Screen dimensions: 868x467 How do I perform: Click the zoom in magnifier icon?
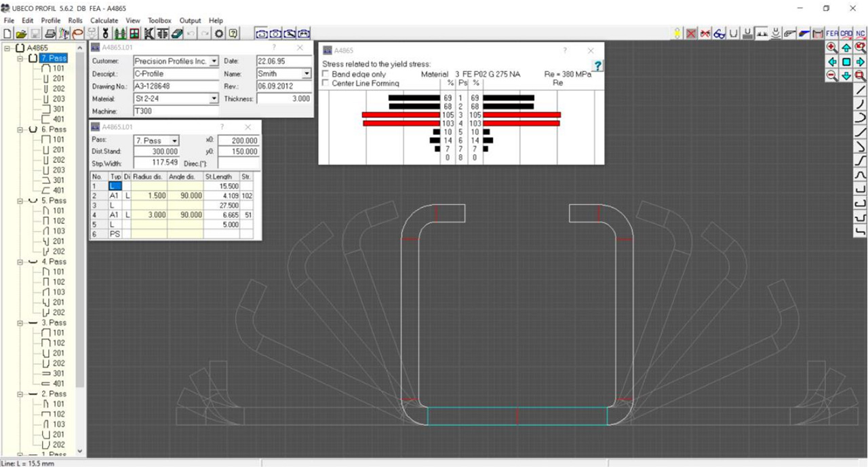832,48
